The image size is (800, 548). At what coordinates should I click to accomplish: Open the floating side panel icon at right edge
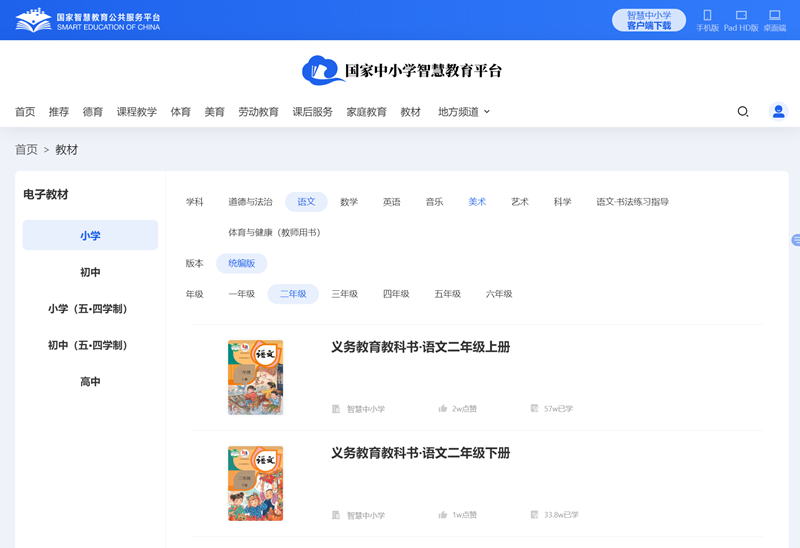795,240
